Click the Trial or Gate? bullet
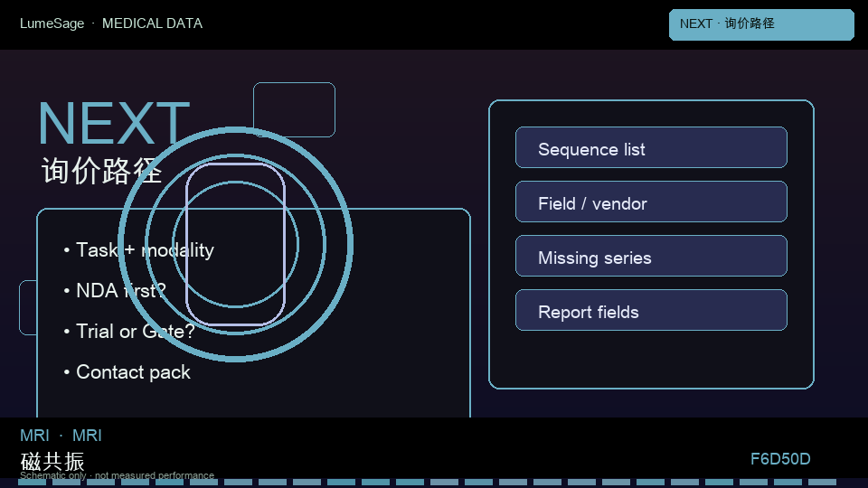 click(129, 332)
